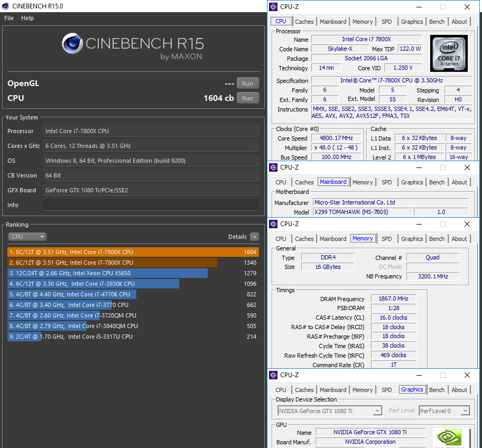Click the NB Frequency value 3200.1 MHz

(433, 276)
